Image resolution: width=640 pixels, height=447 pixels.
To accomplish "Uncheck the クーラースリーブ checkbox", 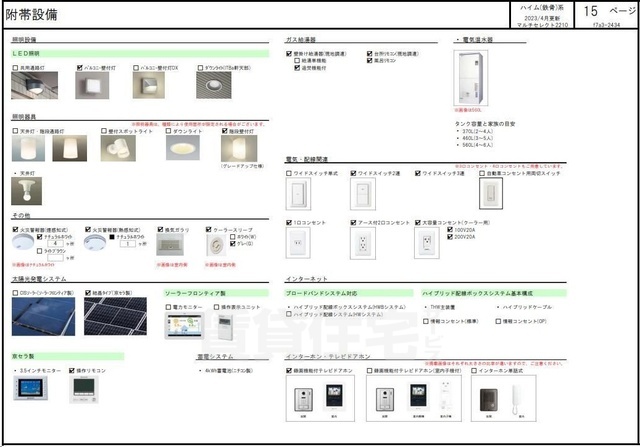I will (209, 230).
